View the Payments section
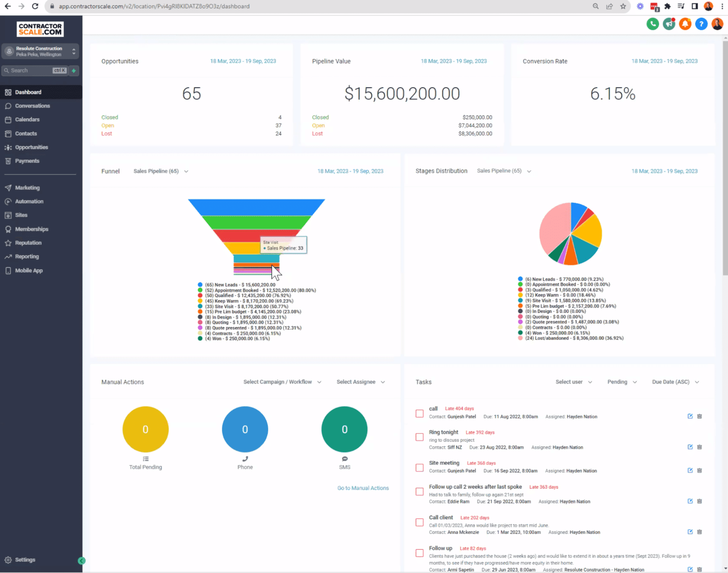Viewport: 728px width, 573px height. point(27,161)
